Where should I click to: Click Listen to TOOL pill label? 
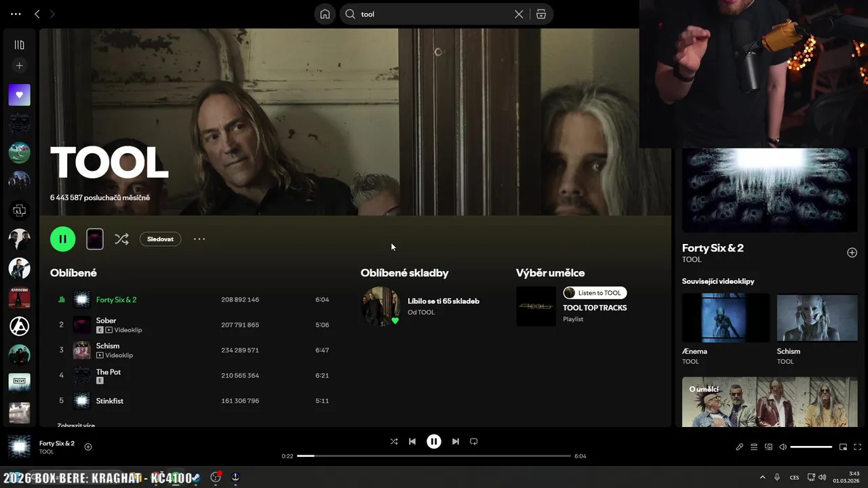pos(595,293)
